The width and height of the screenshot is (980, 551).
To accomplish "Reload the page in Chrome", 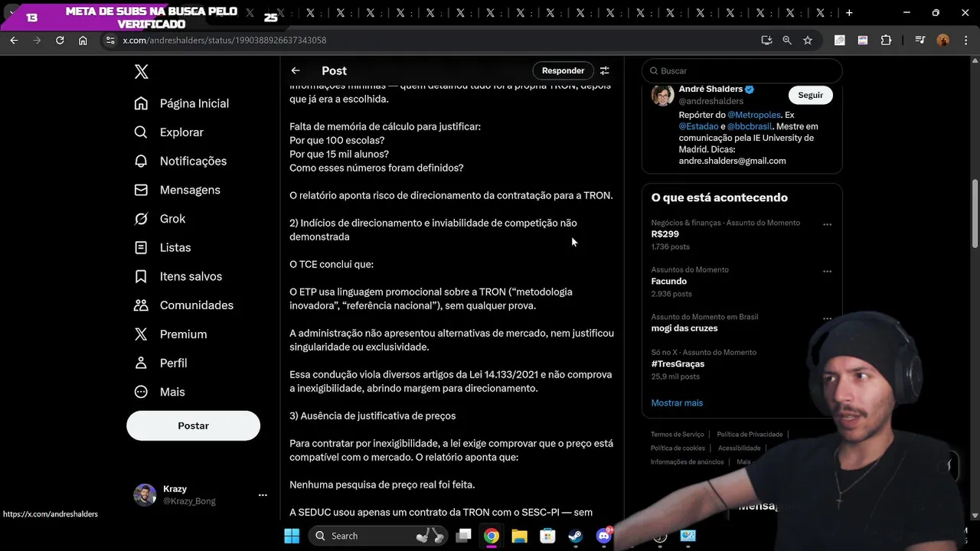I will point(60,40).
